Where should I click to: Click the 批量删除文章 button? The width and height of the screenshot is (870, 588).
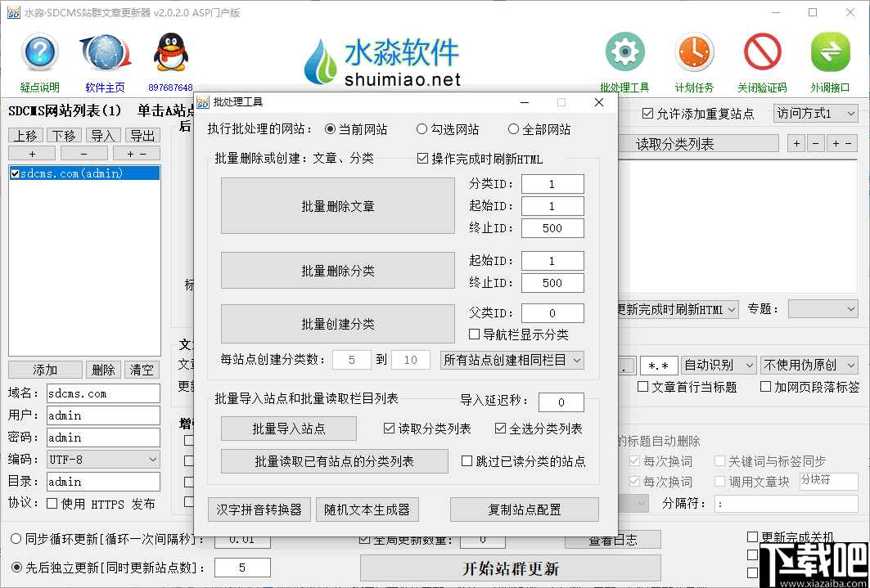tap(338, 205)
